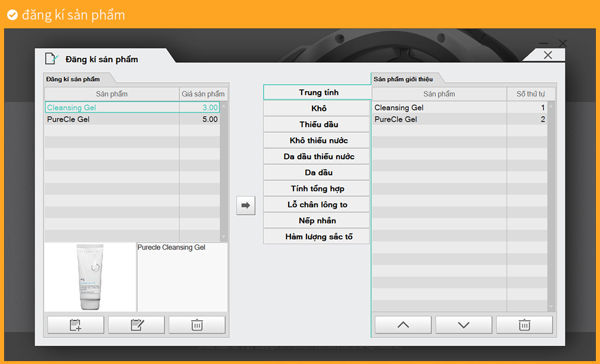The height and width of the screenshot is (364, 600).
Task: Move recommended product down with chevron
Action: point(464,324)
